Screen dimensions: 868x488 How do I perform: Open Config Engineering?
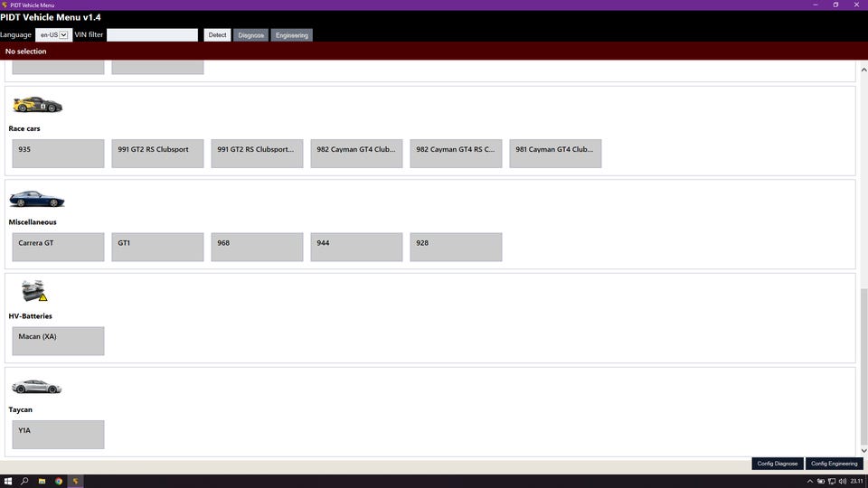point(835,464)
